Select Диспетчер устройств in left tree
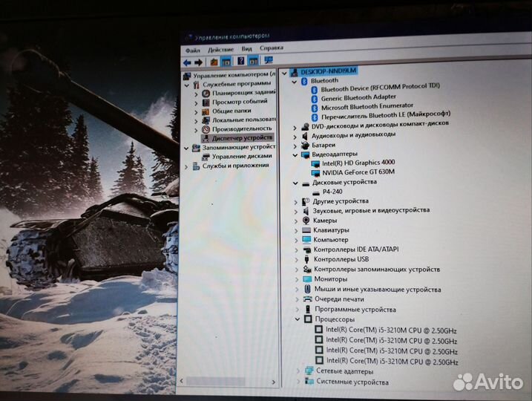The height and width of the screenshot is (401, 532). tap(242, 138)
